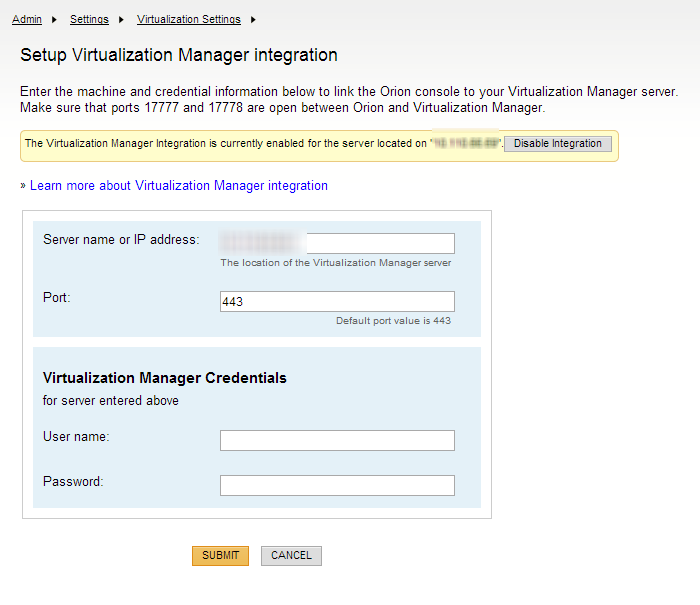Click into the Port field showing 443

click(337, 301)
